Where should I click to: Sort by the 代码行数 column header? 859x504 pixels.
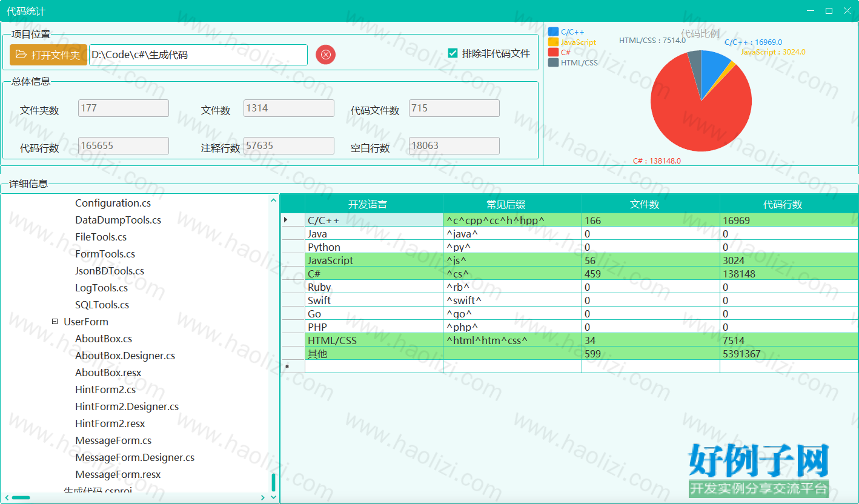(789, 204)
